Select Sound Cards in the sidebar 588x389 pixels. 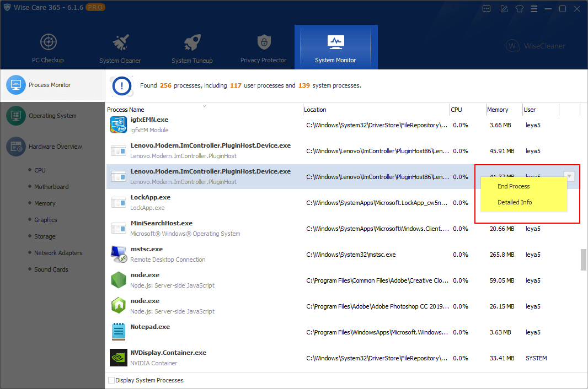[x=51, y=269]
